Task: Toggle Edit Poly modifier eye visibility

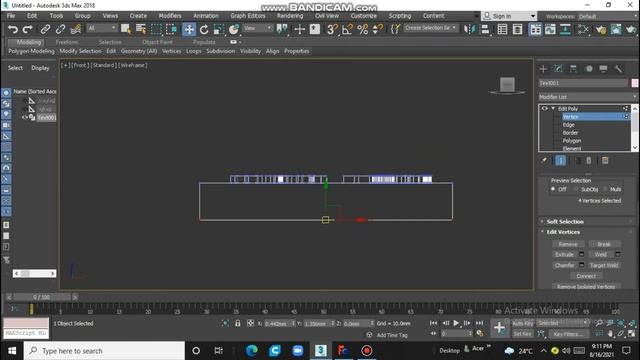Action: click(x=544, y=109)
